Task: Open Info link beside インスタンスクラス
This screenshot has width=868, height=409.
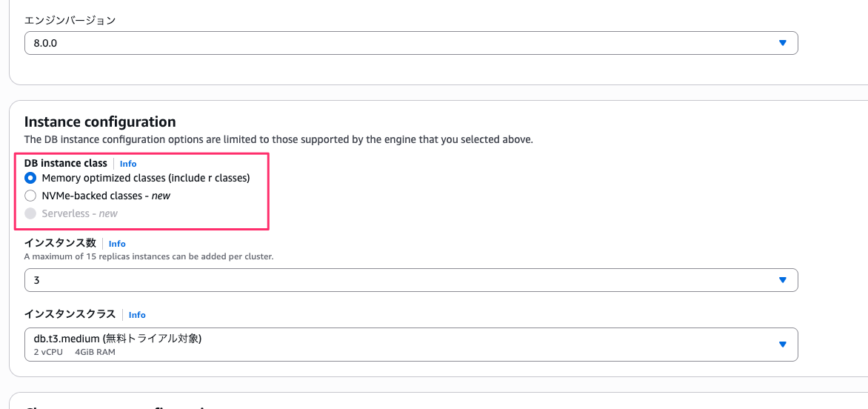Action: [x=137, y=315]
